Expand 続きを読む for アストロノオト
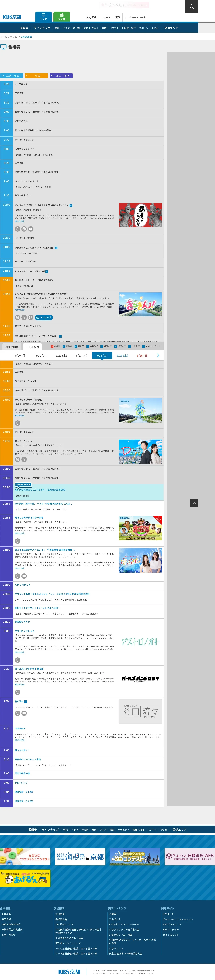Image resolution: width=215 pixels, height=980 pixels. [20, 652]
